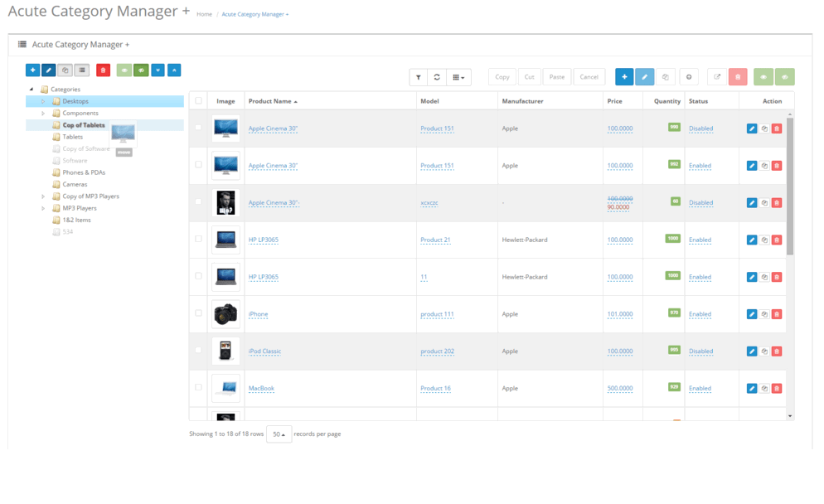824x504 pixels.
Task: Open the records per page dropdown
Action: [x=279, y=434]
